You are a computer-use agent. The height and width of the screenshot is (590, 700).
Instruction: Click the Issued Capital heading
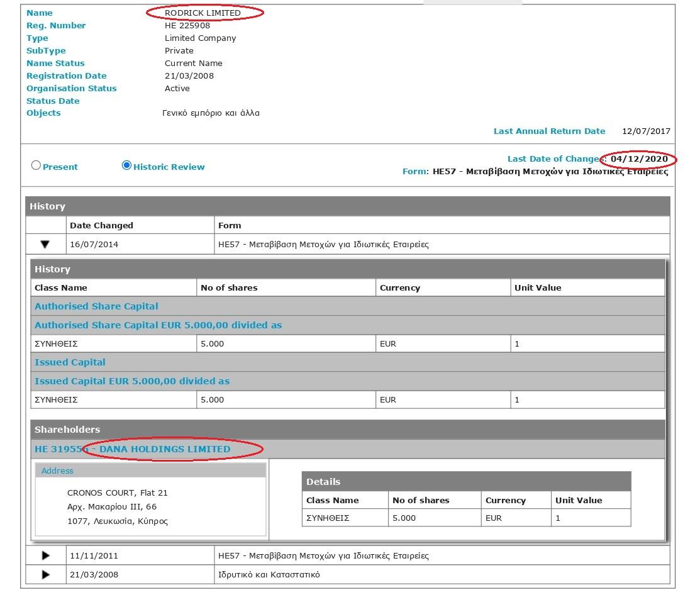coord(70,362)
